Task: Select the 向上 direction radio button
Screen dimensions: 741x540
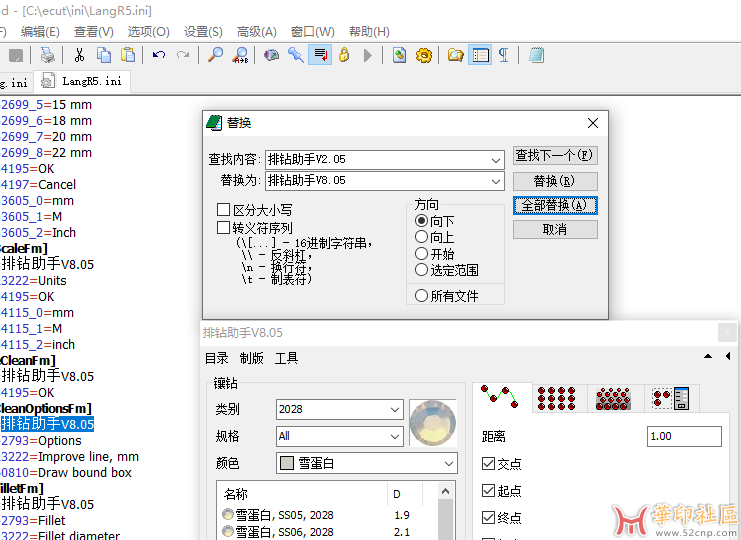Action: [421, 237]
